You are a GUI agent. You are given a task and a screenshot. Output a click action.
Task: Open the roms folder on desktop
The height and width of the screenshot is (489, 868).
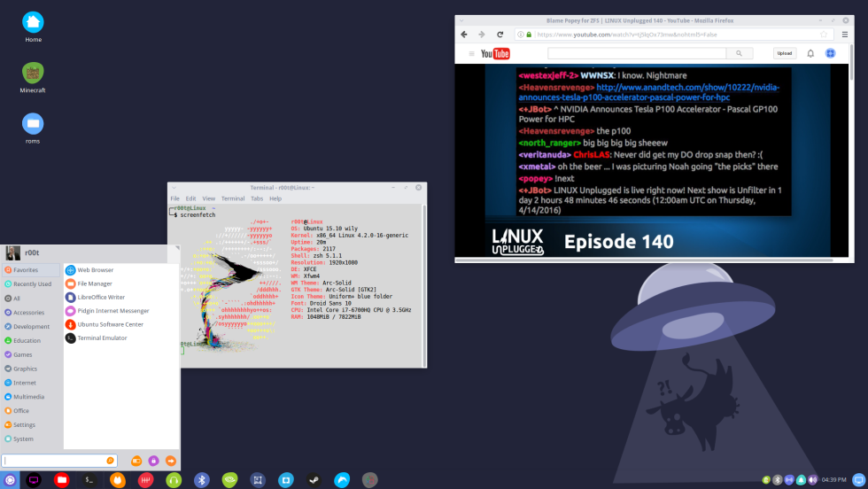coord(33,124)
